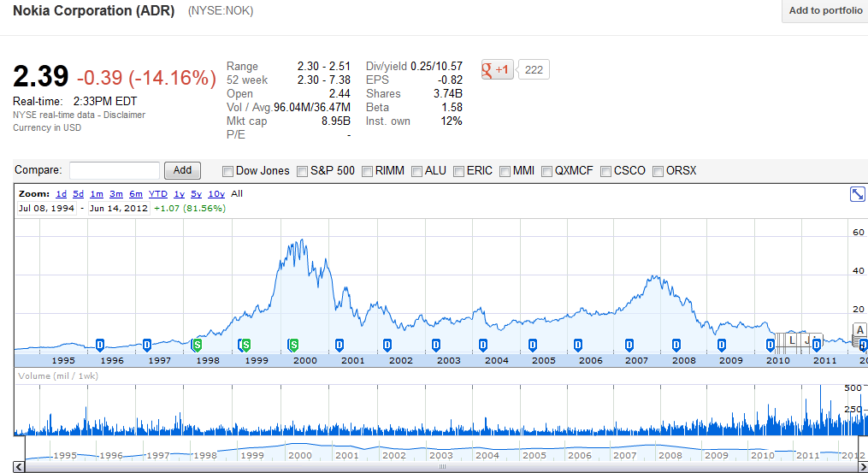The height and width of the screenshot is (473, 868).
Task: Open the dividend marker in 2004
Action: click(483, 345)
